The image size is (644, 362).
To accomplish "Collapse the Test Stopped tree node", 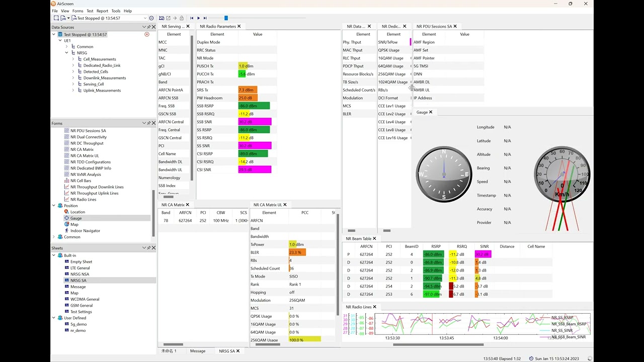I will [x=54, y=34].
